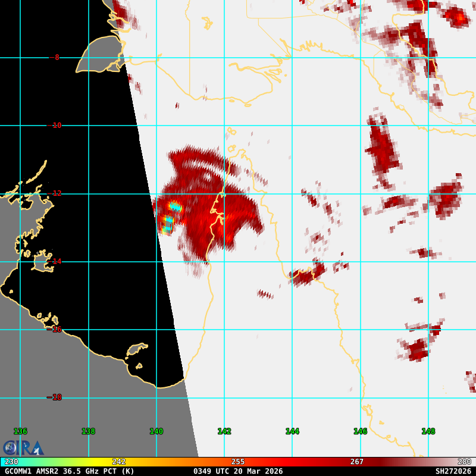Click the 230 end of the color scale
This screenshot has height=476, width=476.
pos(11,462)
